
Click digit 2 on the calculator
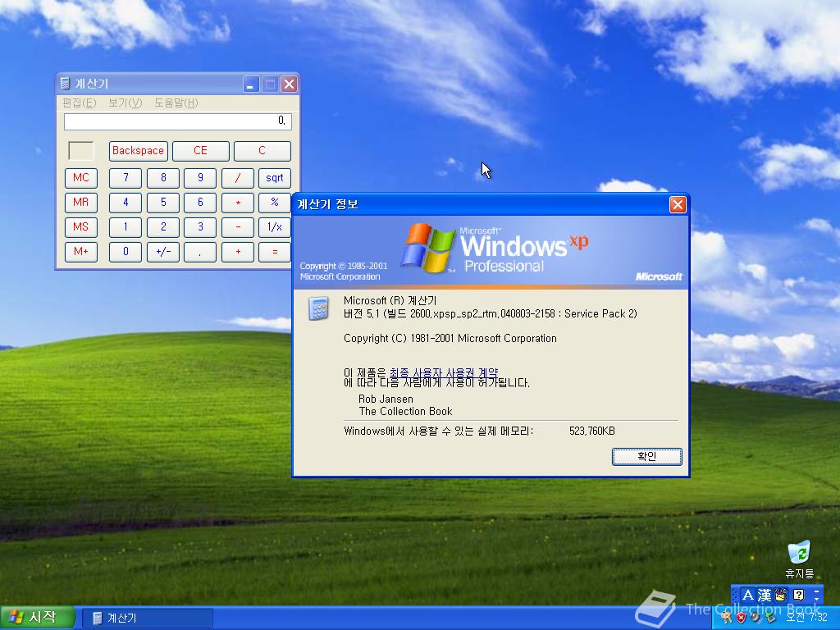[x=163, y=227]
